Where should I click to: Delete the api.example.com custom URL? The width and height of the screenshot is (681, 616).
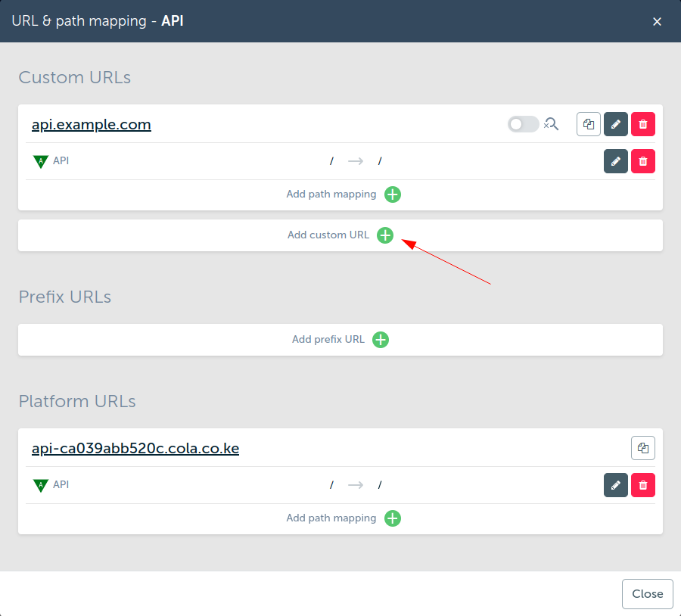point(643,124)
